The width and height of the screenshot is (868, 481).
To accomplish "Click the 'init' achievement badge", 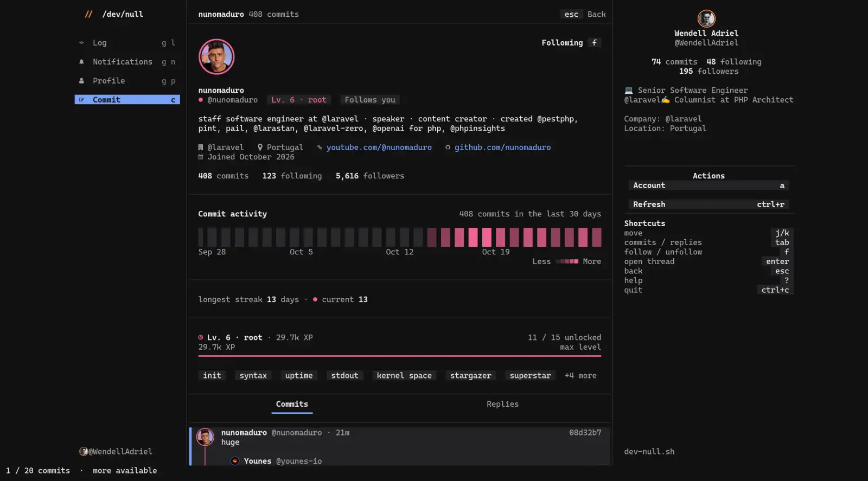I will coord(212,376).
